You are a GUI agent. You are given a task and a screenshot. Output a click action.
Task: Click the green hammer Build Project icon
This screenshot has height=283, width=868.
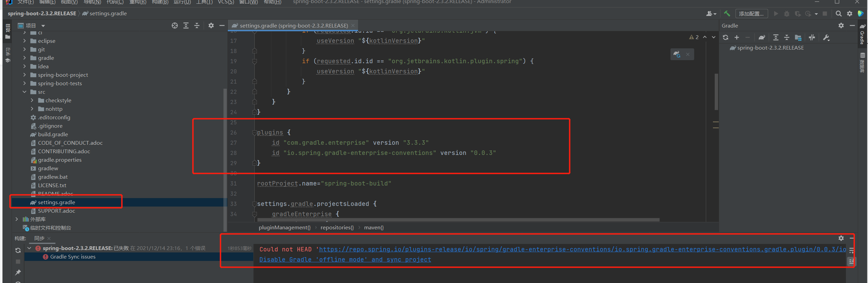point(727,14)
